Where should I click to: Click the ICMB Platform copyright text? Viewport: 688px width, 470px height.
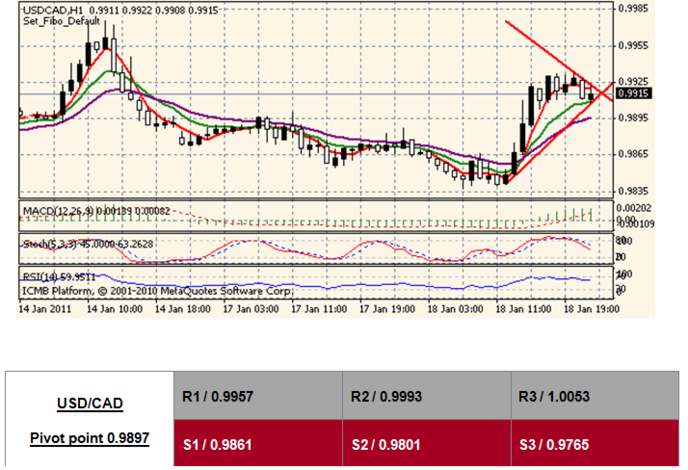(156, 290)
